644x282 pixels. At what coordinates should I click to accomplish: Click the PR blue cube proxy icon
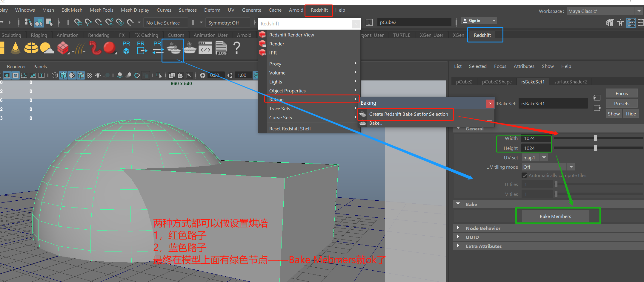coord(126,48)
